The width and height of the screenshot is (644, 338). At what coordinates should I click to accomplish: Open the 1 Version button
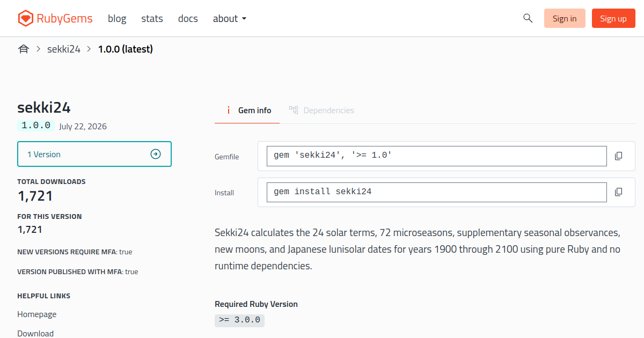coord(94,154)
